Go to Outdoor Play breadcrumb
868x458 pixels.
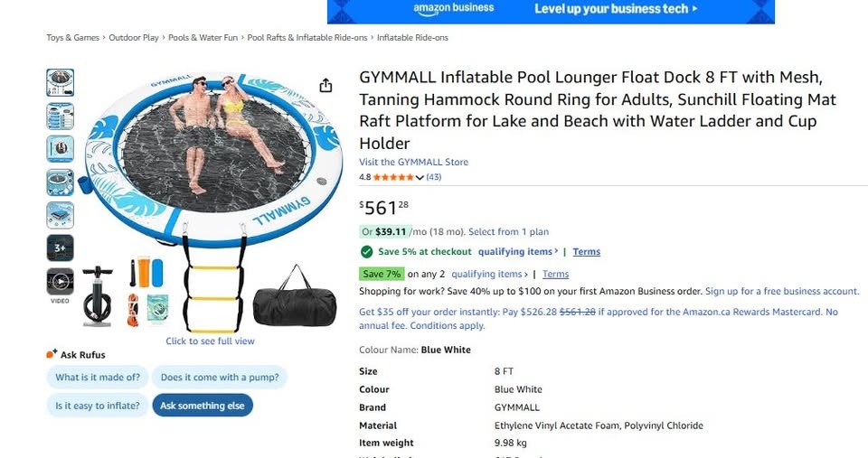[134, 38]
